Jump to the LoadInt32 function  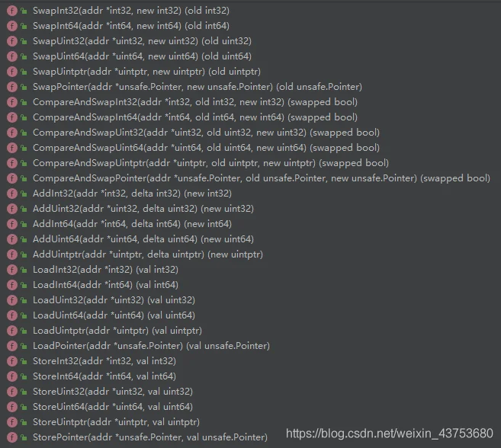click(105, 270)
